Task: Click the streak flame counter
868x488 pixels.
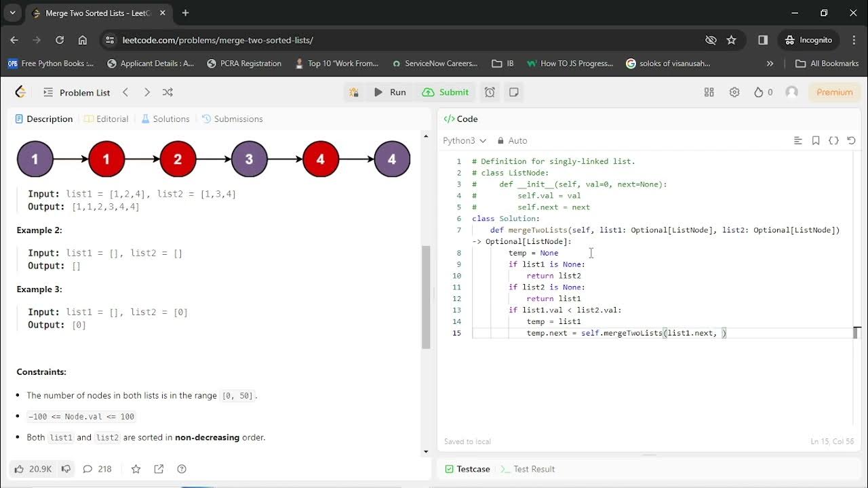Action: 763,92
